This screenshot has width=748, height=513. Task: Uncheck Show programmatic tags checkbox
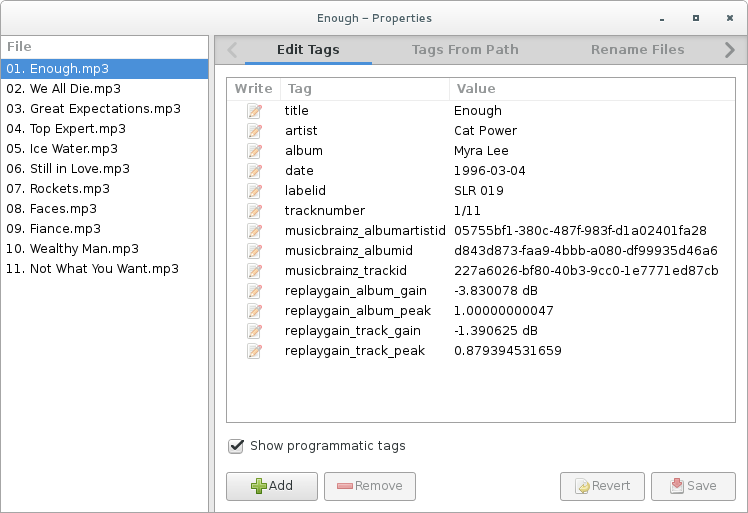tap(236, 446)
